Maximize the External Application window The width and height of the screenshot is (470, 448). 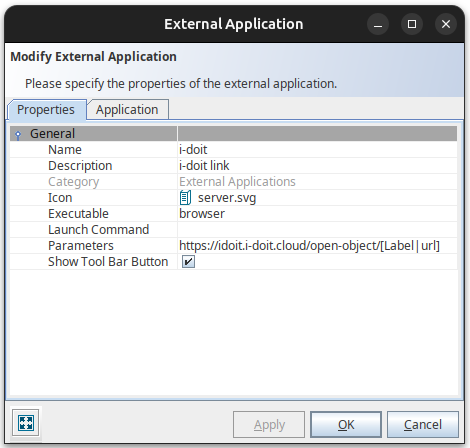[x=412, y=24]
